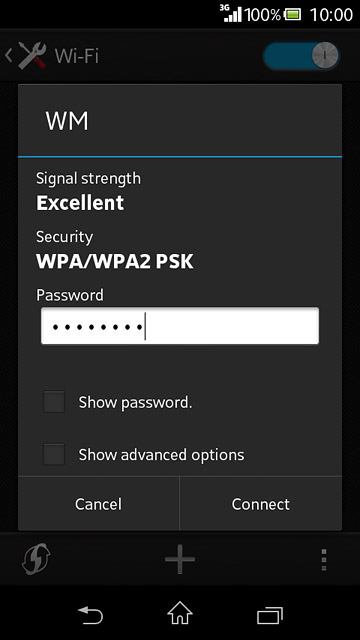Tap the WPA/WPA2 PSK security label

point(115,262)
